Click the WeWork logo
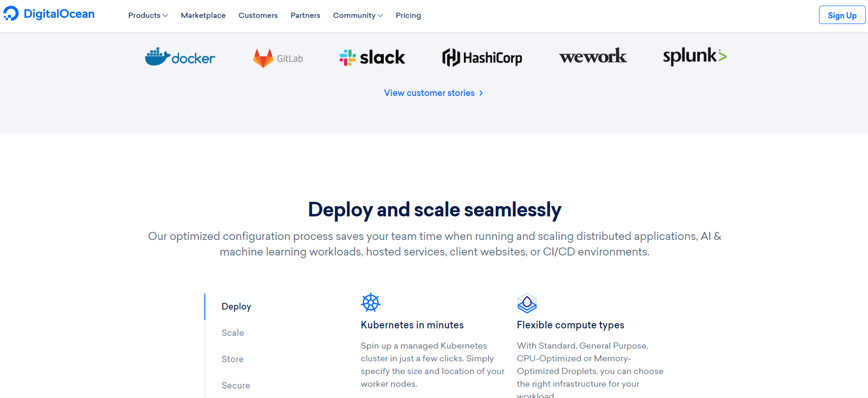 tap(593, 56)
